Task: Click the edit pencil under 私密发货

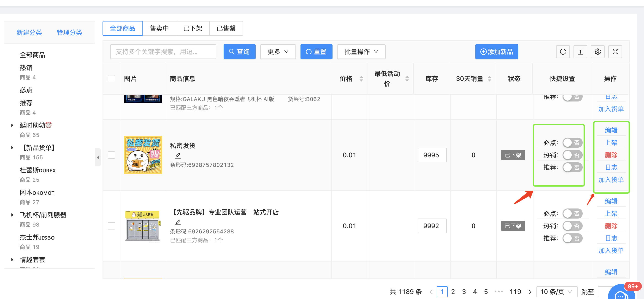Action: (x=178, y=156)
